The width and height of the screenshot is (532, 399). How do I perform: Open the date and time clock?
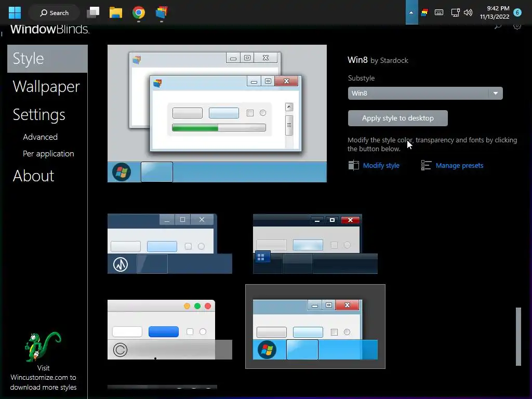495,12
